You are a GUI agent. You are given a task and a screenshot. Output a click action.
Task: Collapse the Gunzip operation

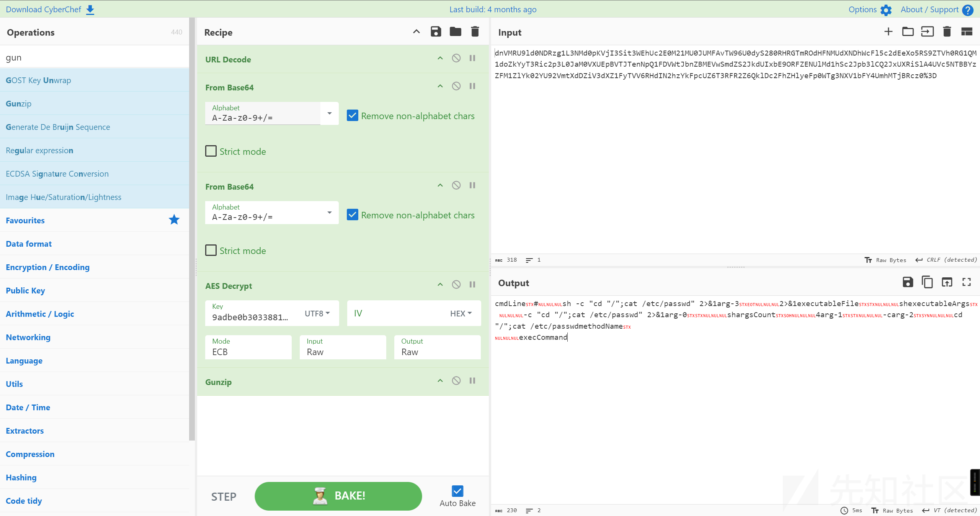[440, 381]
